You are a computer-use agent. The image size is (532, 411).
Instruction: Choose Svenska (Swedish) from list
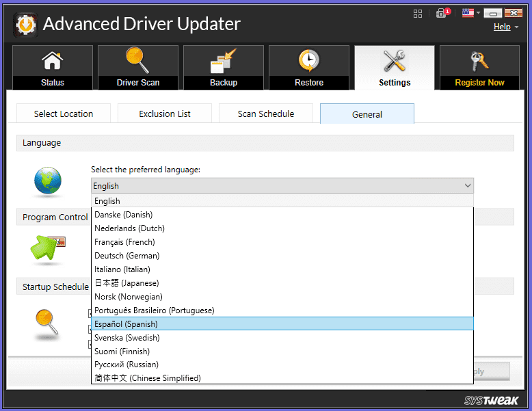(x=282, y=337)
